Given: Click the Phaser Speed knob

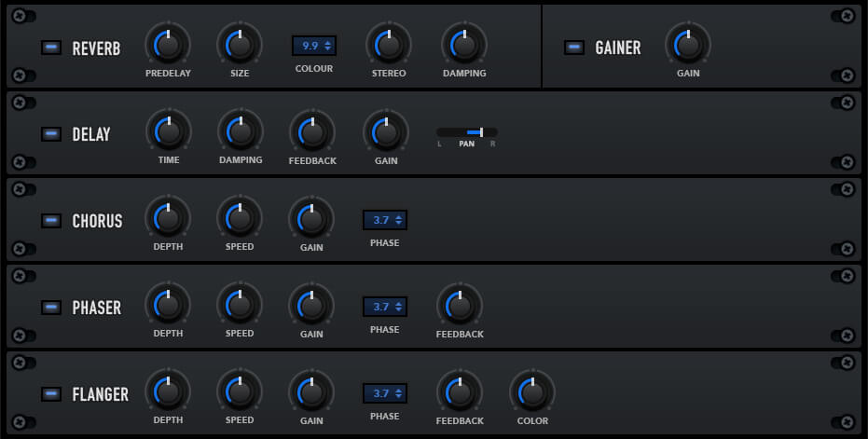Looking at the screenshot, I should point(240,305).
